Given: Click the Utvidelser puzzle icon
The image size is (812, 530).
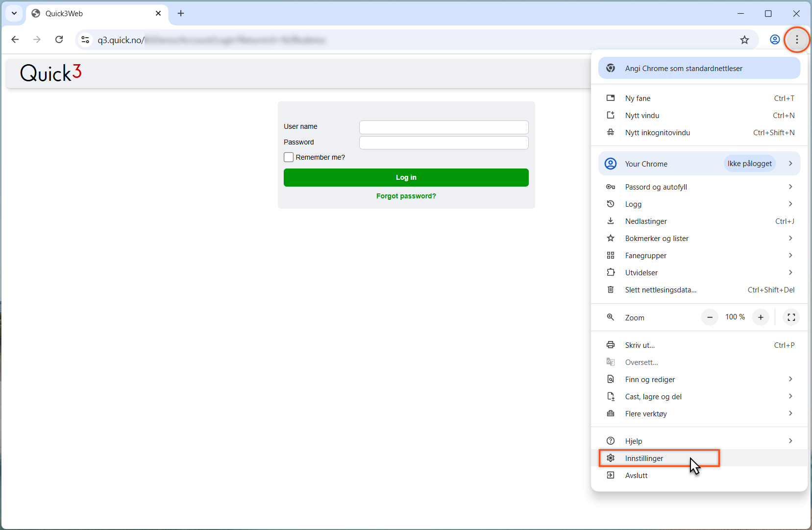Looking at the screenshot, I should [x=611, y=272].
